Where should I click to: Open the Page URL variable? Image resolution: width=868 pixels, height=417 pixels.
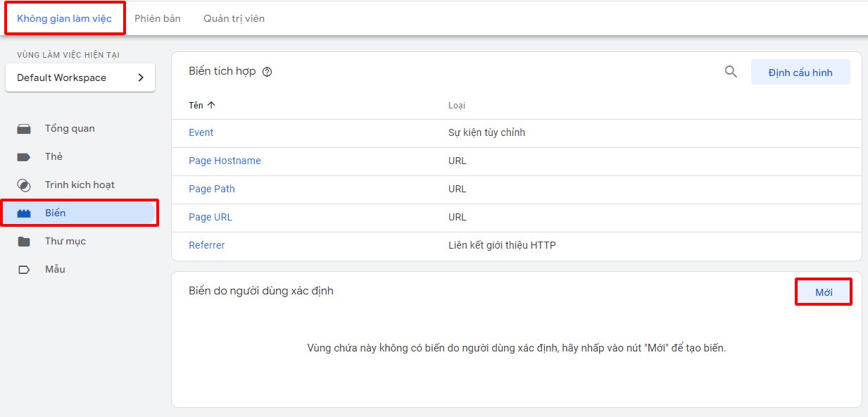(210, 217)
